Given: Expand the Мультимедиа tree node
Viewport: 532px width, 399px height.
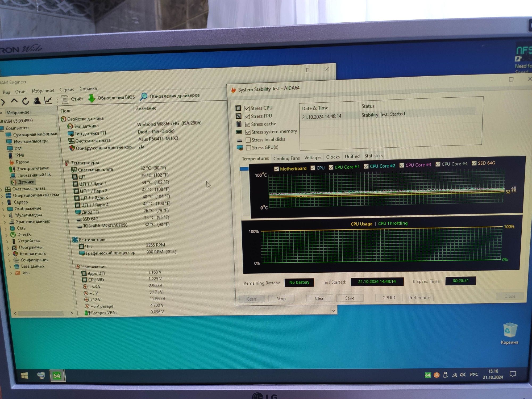Looking at the screenshot, I should point(4,216).
